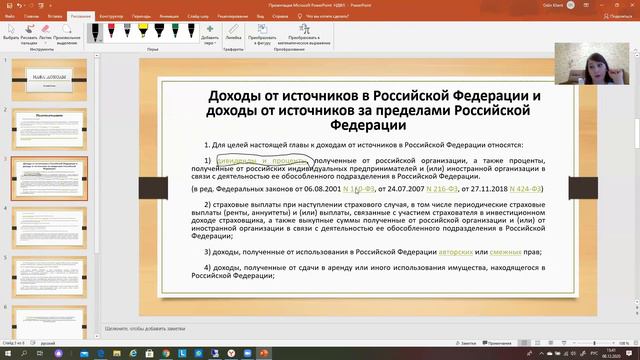Open the Справка tab
Image resolution: width=640 pixels, height=360 pixels.
280,16
